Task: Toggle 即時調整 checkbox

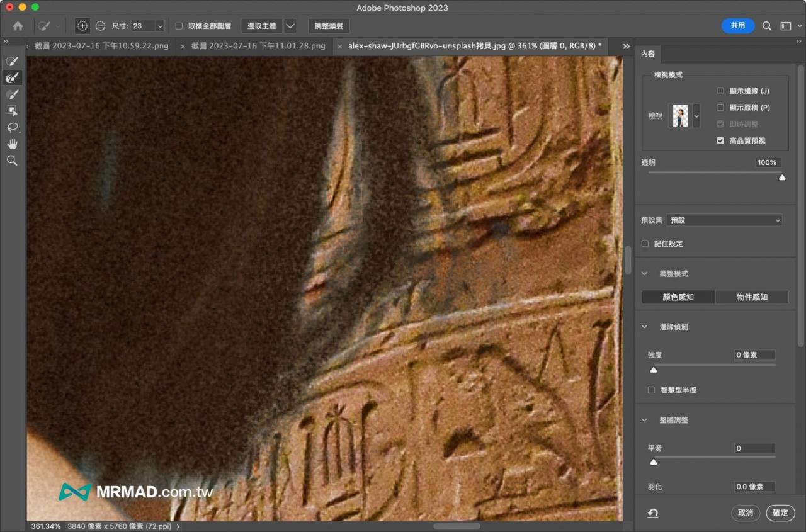Action: point(720,124)
